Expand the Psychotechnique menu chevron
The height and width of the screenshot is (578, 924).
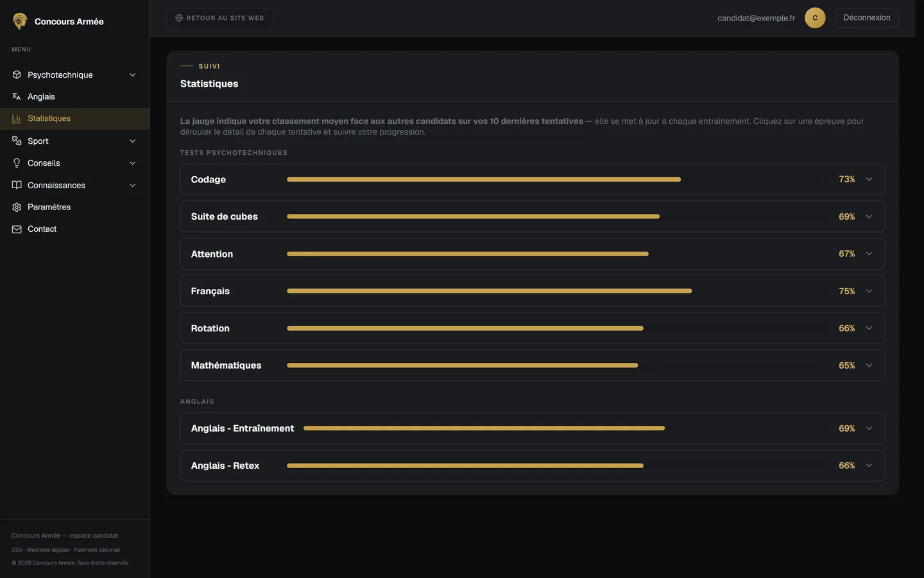pyautogui.click(x=133, y=75)
